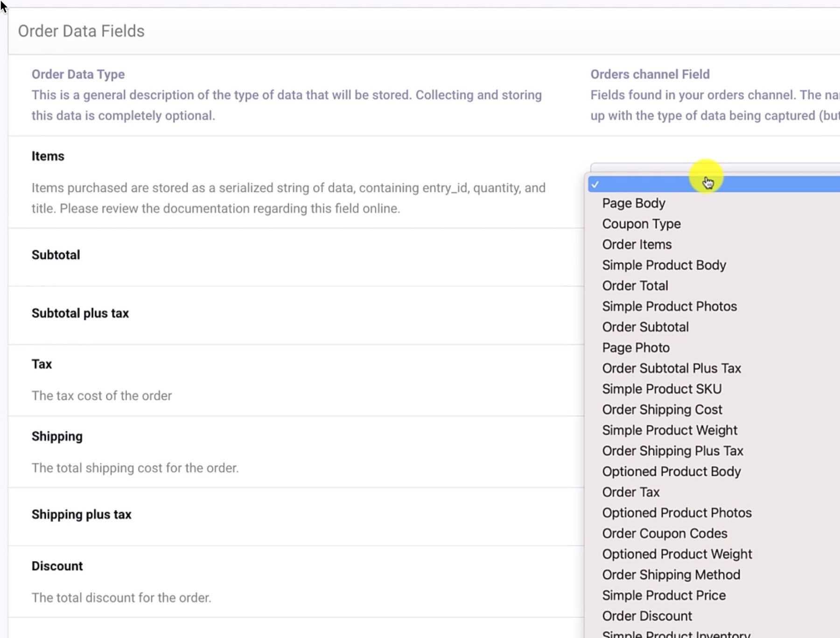Pick Simple Product Weight from the list
The image size is (840, 638).
tap(670, 430)
